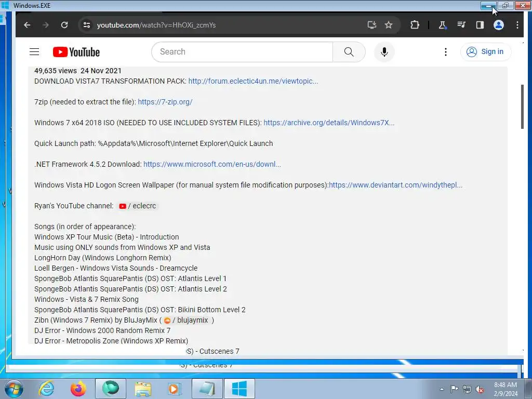Image resolution: width=532 pixels, height=399 pixels.
Task: Open Action Center flag in tray
Action: [454, 389]
